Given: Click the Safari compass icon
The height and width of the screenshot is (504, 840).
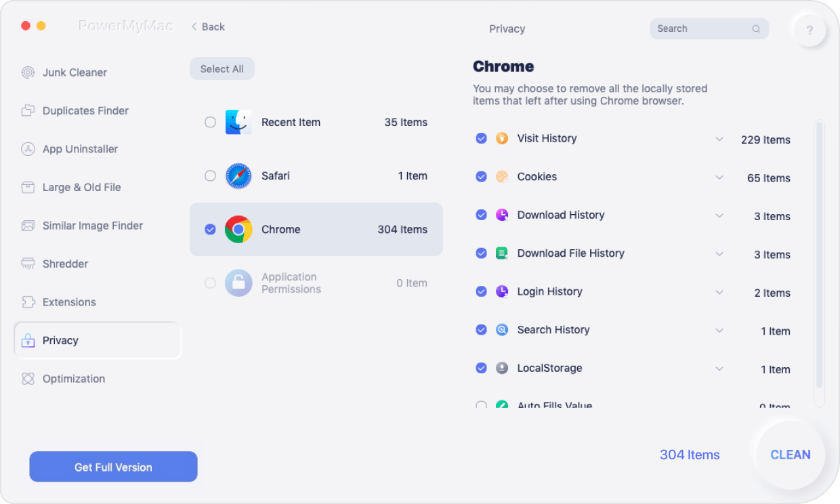Looking at the screenshot, I should pos(238,176).
